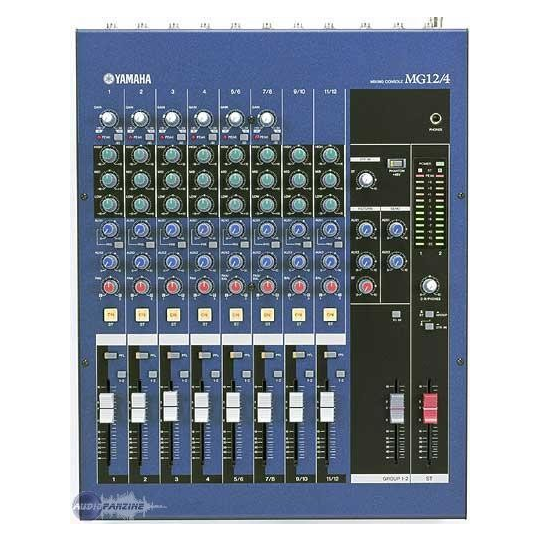541x541 pixels.
Task: Toggle the AUX1 PRE button on channel 9/10
Action: tap(307, 245)
